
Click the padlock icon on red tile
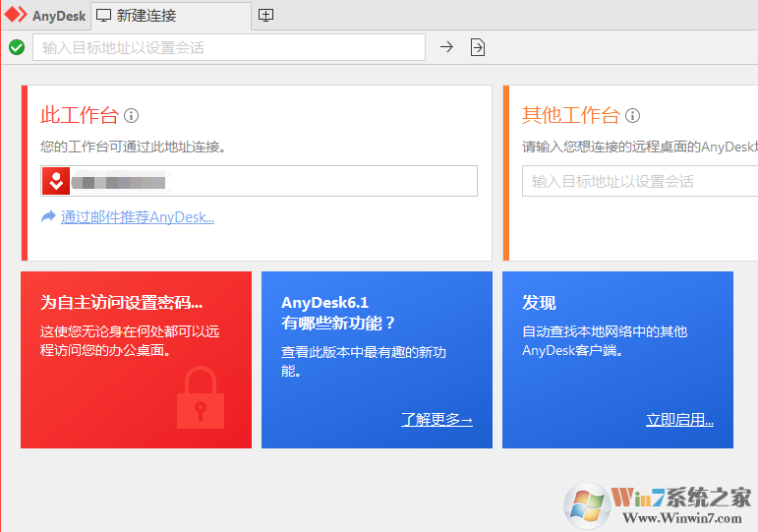pos(200,398)
